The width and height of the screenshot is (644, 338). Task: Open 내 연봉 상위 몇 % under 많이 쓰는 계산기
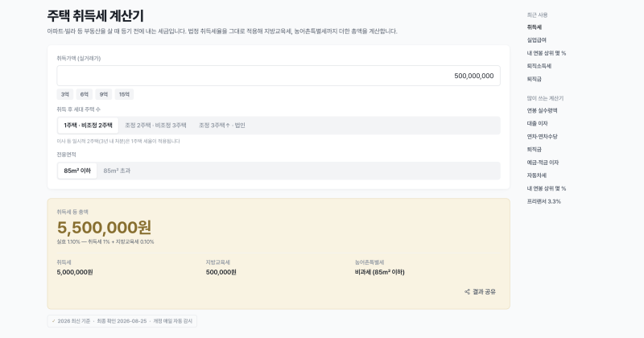pos(547,188)
